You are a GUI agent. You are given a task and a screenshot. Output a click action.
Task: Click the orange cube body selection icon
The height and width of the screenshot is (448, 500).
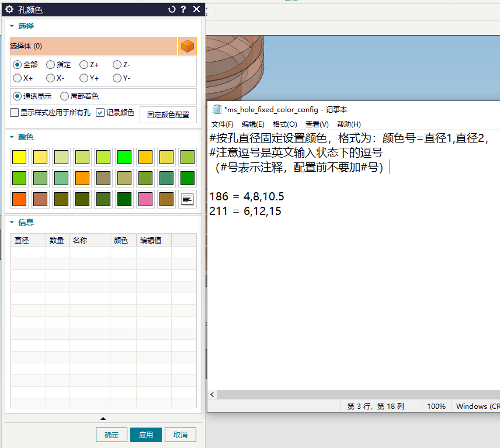187,46
